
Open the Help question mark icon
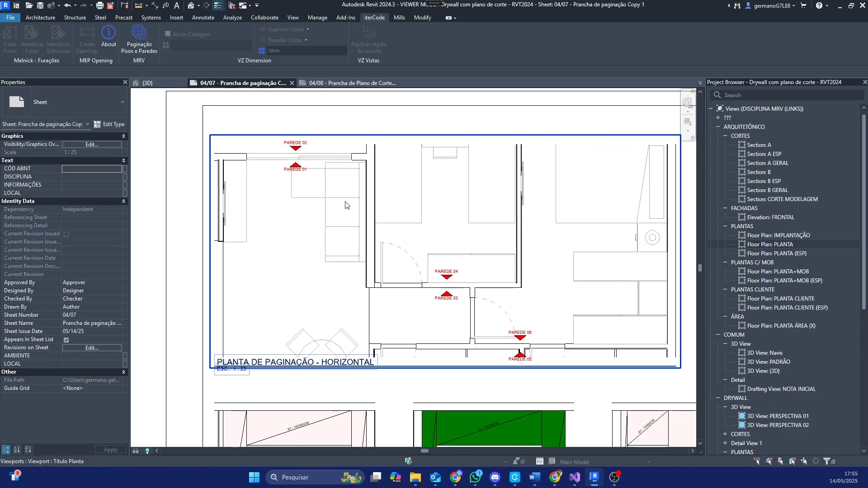point(819,5)
